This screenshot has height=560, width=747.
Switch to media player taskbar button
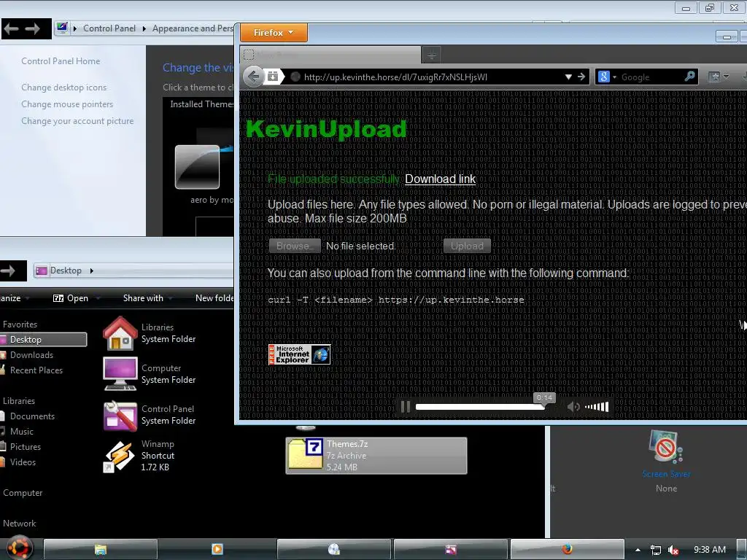click(x=217, y=550)
